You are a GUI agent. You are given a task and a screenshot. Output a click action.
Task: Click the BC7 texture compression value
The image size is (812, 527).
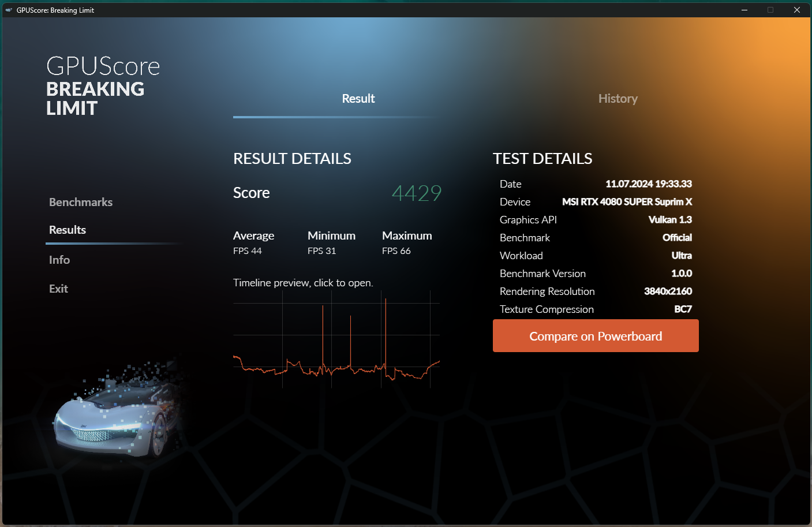(683, 309)
